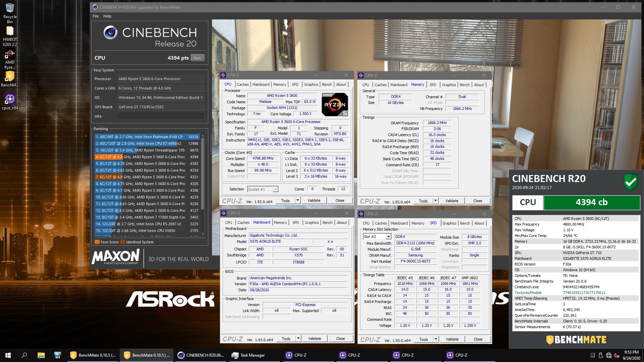
Task: Open the HWBOT X265 2.2 desktop icon
Action: coord(10,36)
